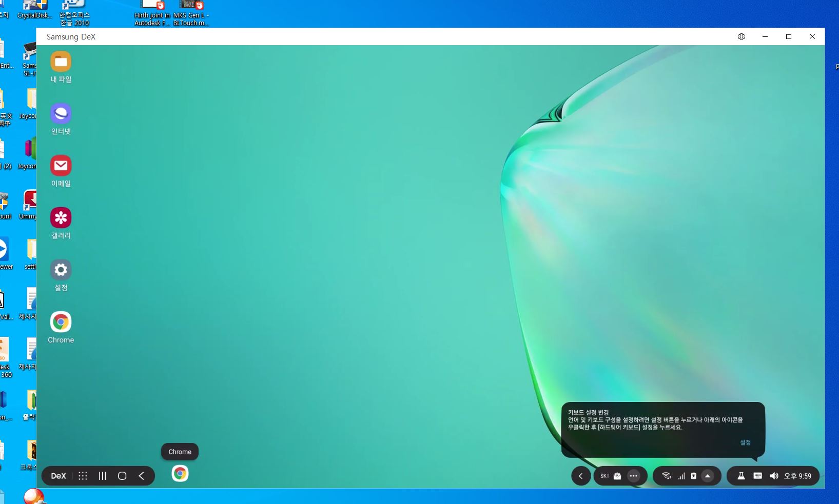The height and width of the screenshot is (504, 839).
Task: Open the SKT notification in the taskbar
Action: [605, 476]
